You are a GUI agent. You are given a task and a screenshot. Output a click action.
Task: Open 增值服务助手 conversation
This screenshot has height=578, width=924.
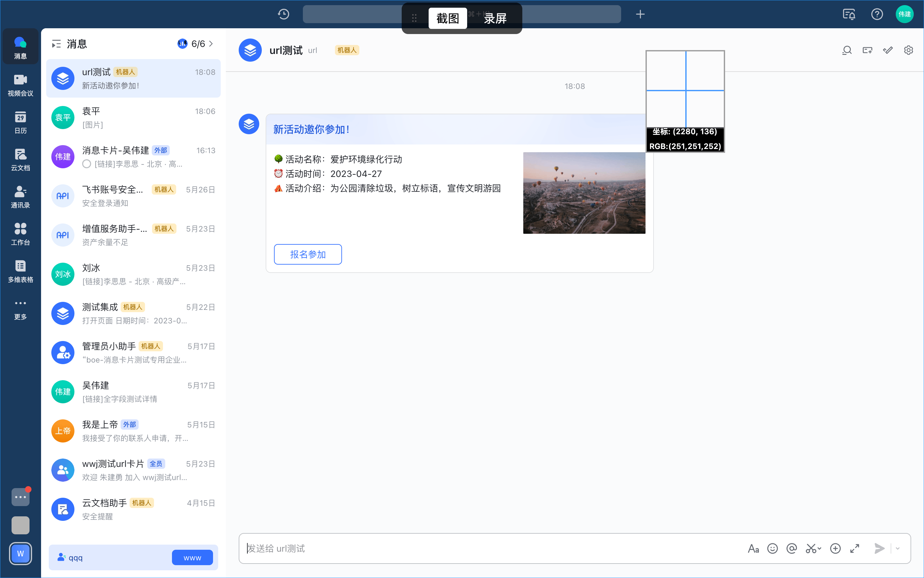[x=133, y=235]
